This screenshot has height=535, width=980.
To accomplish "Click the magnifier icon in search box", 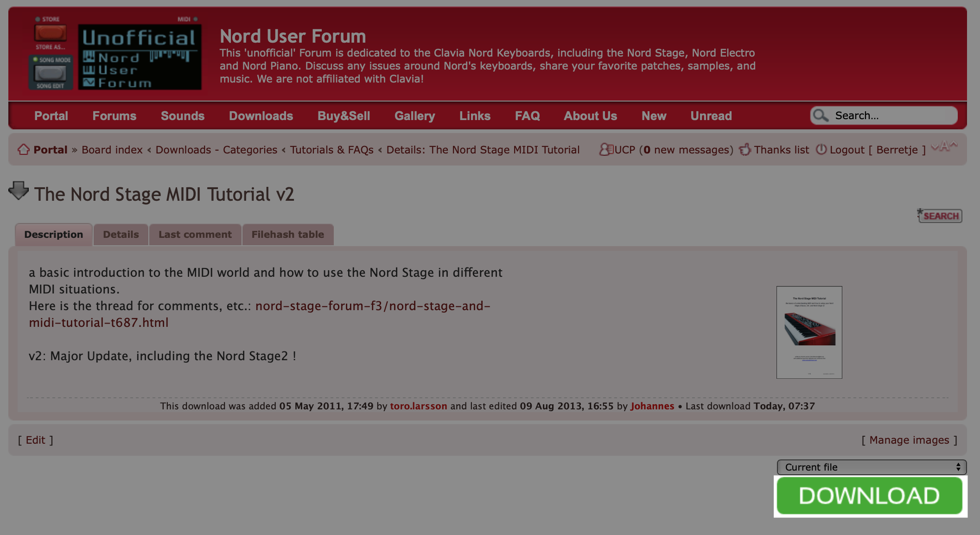I will click(821, 115).
